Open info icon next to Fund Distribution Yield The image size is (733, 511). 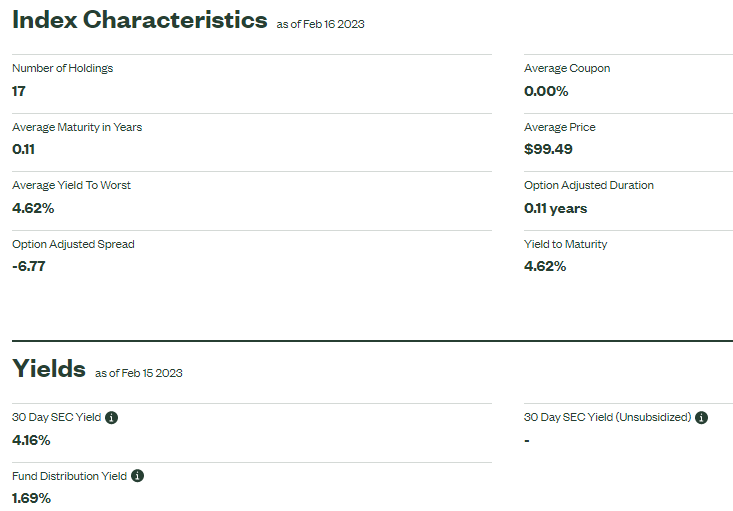(137, 476)
